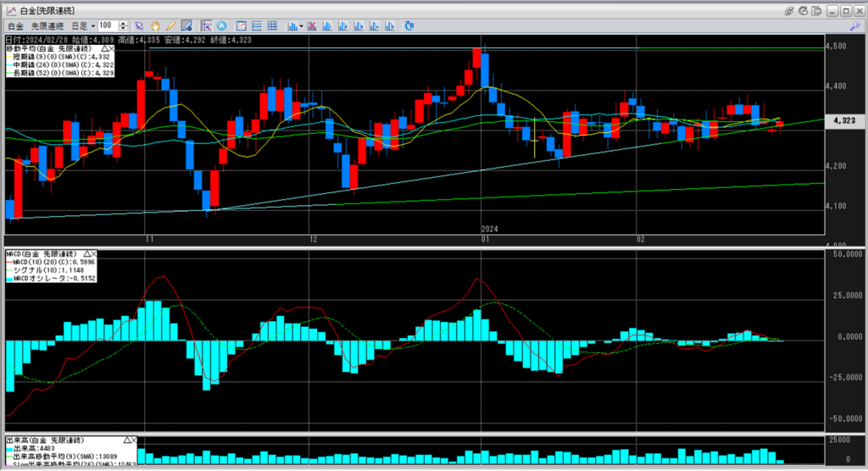Click the 4,100 price axis label
This screenshot has height=471, width=868.
[836, 206]
